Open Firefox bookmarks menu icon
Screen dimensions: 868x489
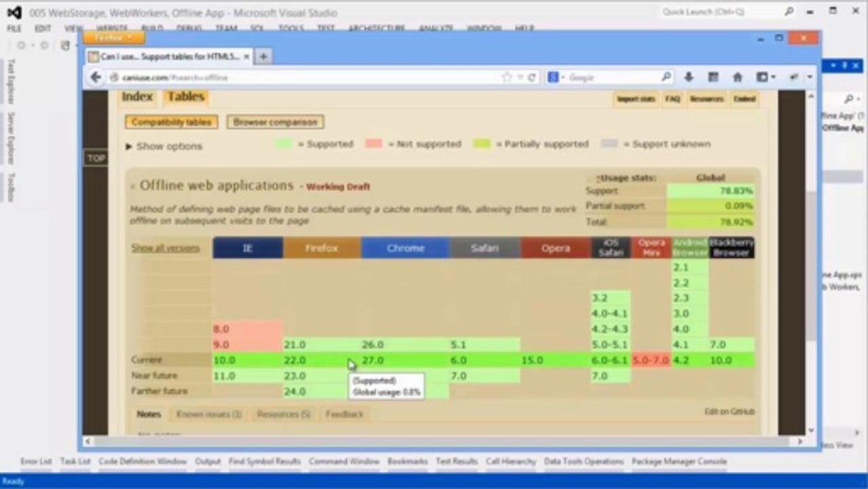pos(713,77)
